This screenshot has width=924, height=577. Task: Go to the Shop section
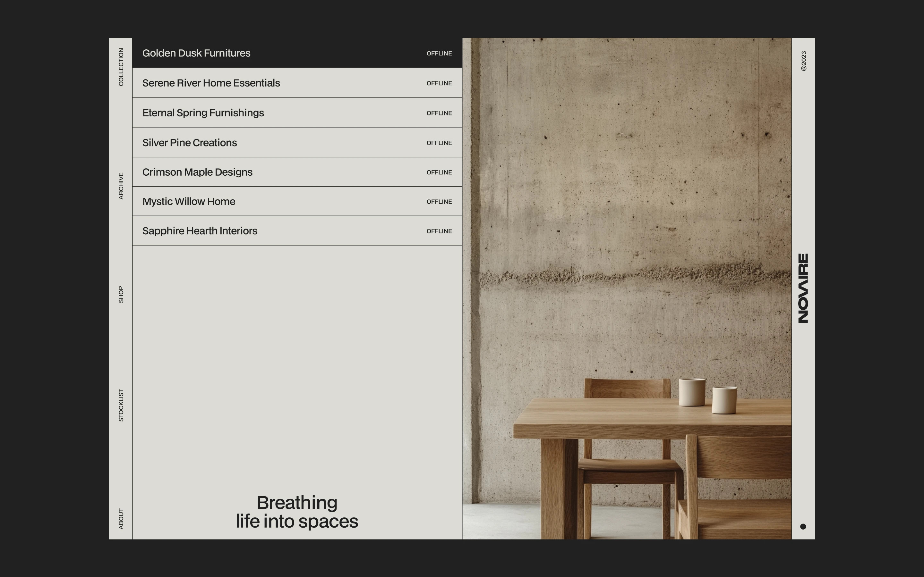coord(121,295)
